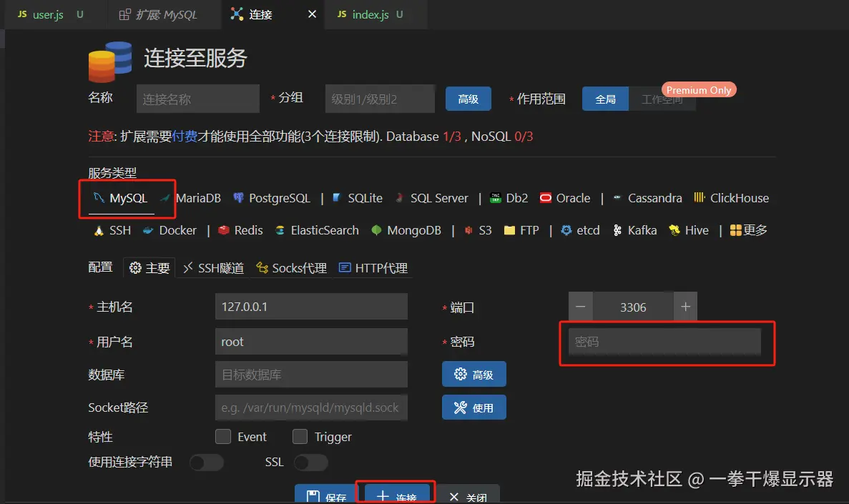Toggle the SSL switch

pyautogui.click(x=311, y=463)
